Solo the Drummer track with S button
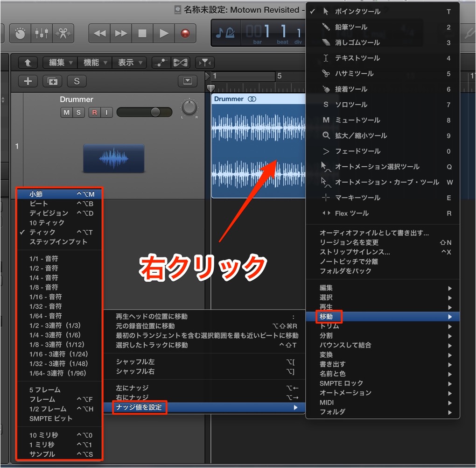The height and width of the screenshot is (468, 476). [x=78, y=113]
